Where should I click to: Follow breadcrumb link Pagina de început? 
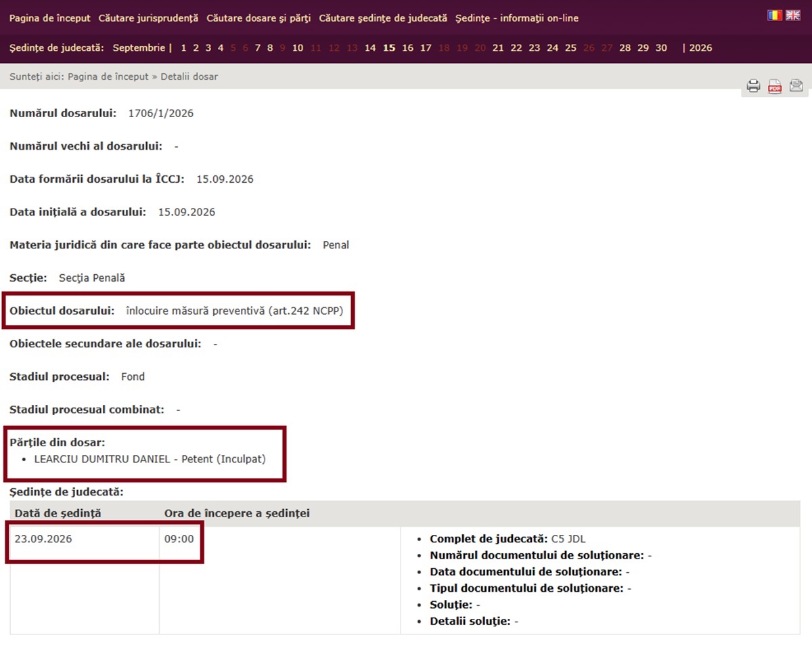tap(108, 77)
